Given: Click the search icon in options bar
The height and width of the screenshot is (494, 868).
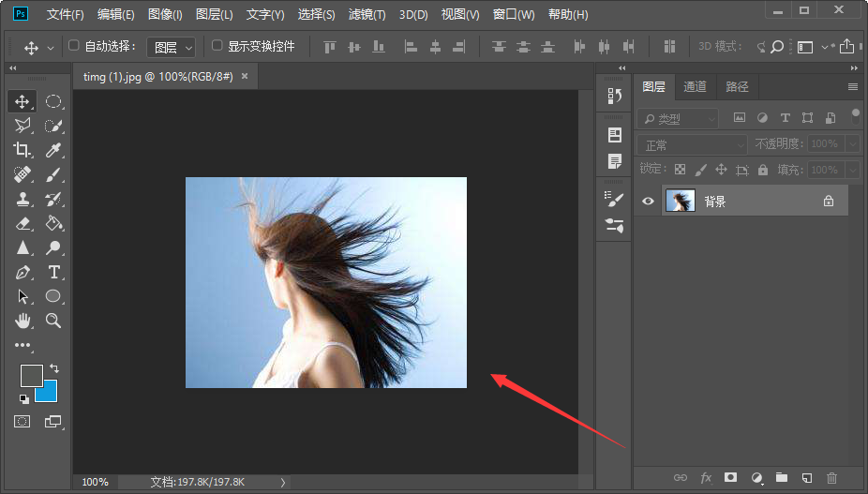Looking at the screenshot, I should coord(777,47).
